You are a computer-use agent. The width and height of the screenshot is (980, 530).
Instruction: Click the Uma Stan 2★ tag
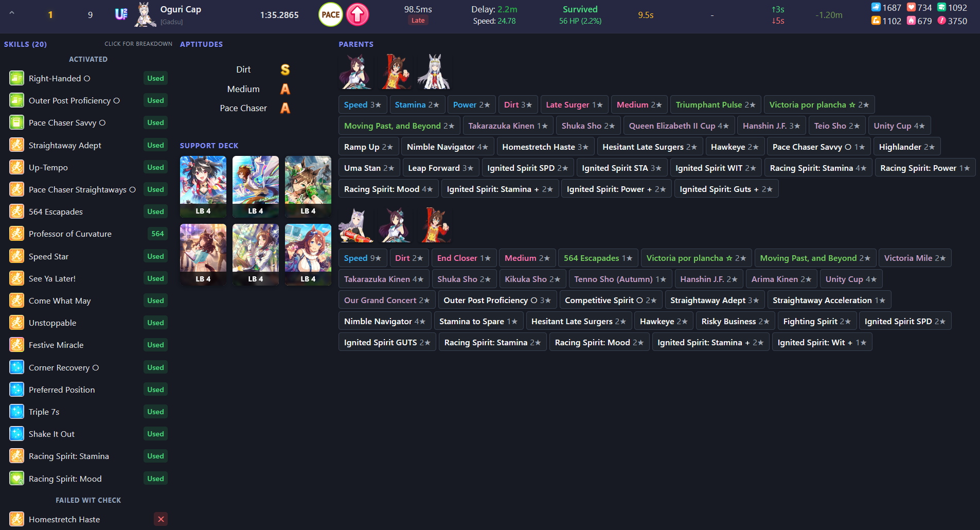tap(369, 168)
